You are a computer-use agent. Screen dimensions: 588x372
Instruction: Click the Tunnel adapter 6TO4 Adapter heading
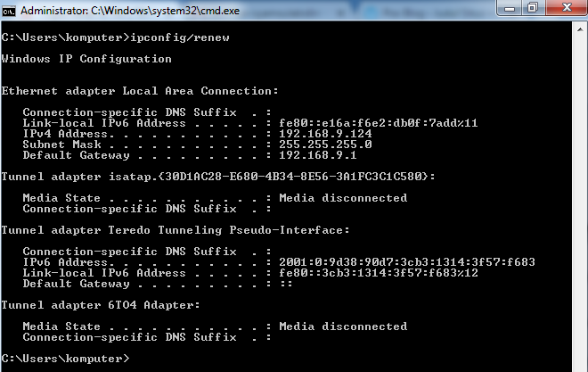point(101,305)
